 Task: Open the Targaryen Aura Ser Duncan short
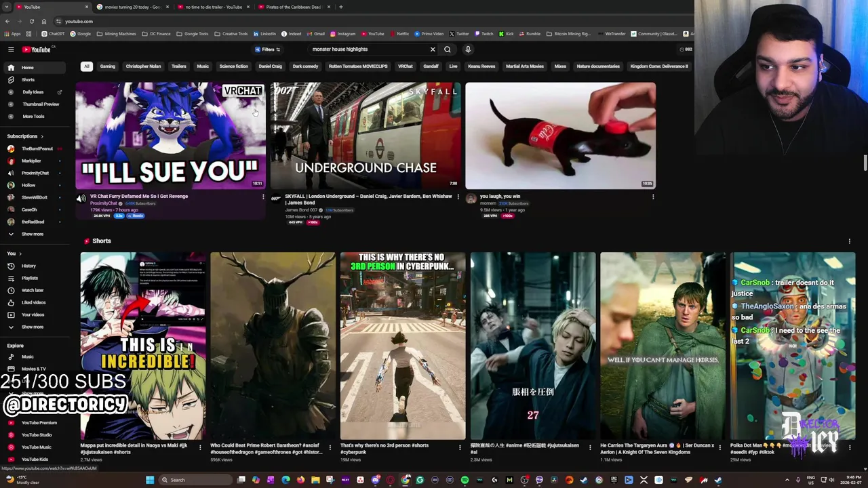pyautogui.click(x=663, y=346)
